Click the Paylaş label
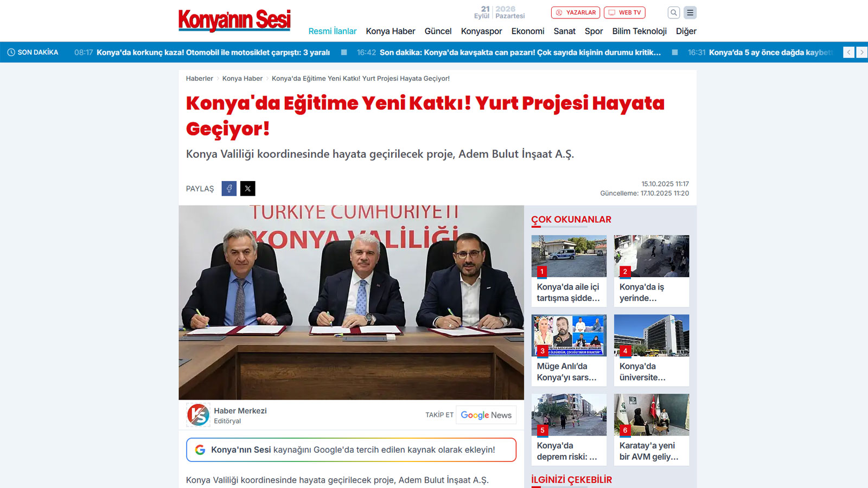 (200, 189)
